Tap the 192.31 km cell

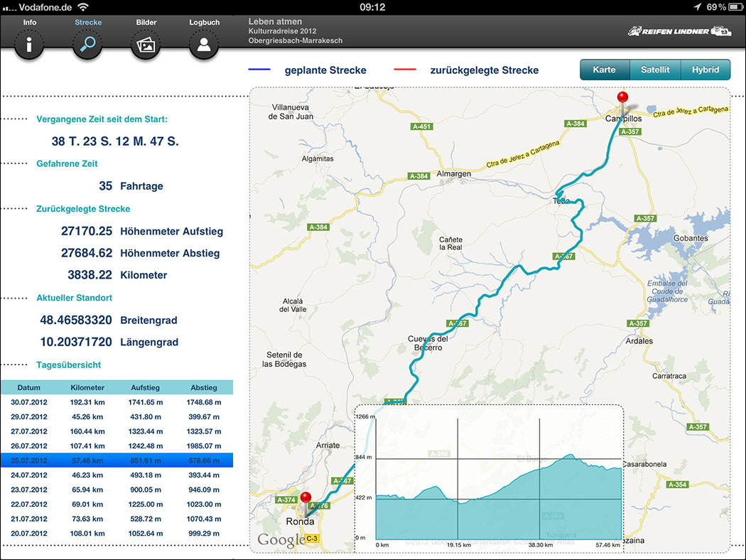[x=87, y=402]
